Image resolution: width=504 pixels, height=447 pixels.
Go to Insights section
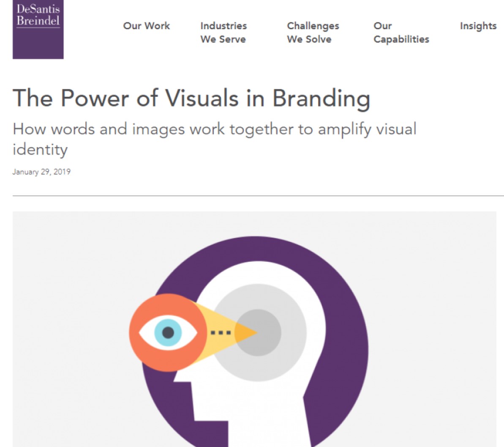(478, 26)
